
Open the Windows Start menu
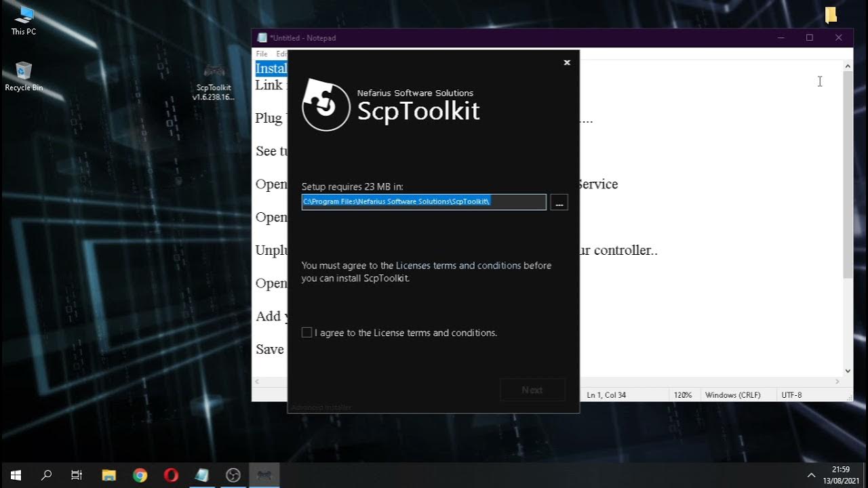pos(16,475)
